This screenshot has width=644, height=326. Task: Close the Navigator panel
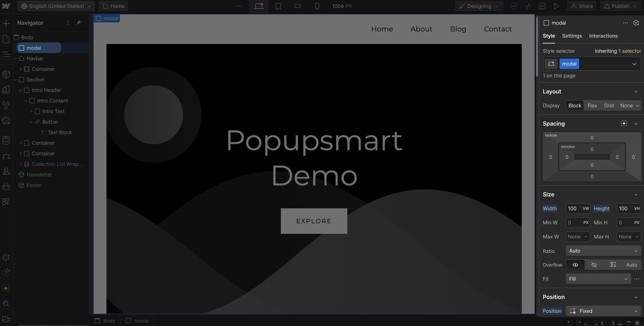(x=68, y=23)
